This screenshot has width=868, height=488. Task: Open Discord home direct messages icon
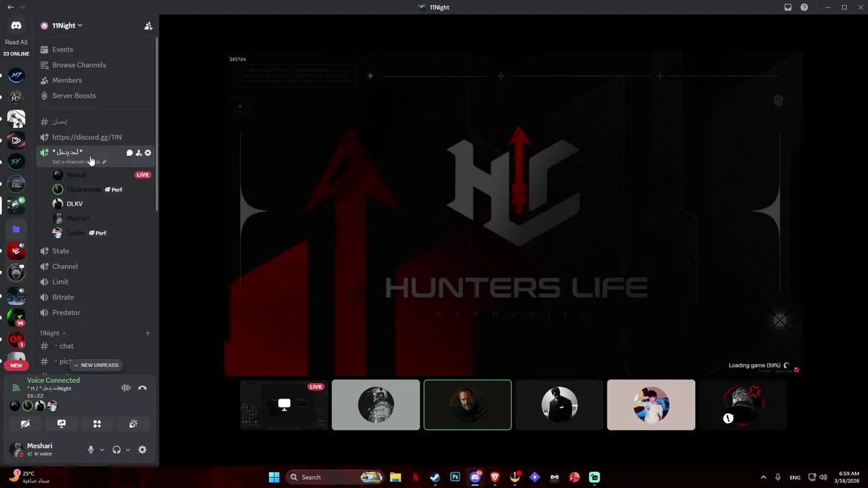pyautogui.click(x=16, y=25)
